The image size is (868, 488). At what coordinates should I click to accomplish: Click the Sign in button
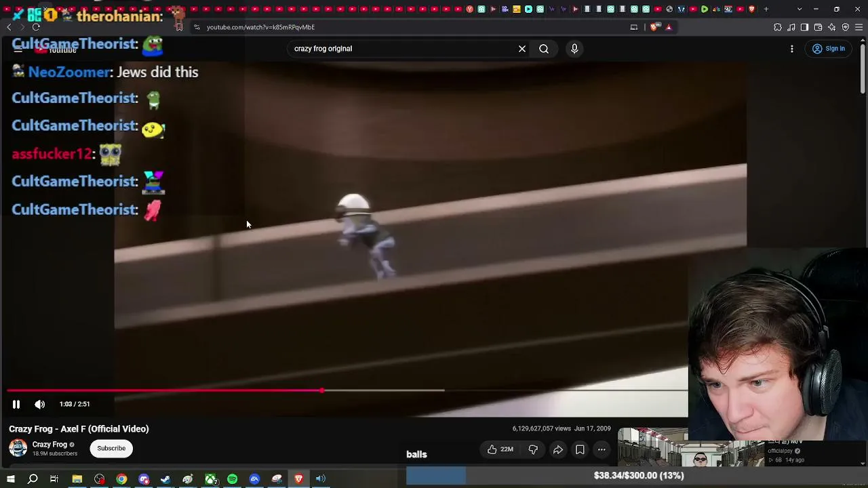pos(829,49)
